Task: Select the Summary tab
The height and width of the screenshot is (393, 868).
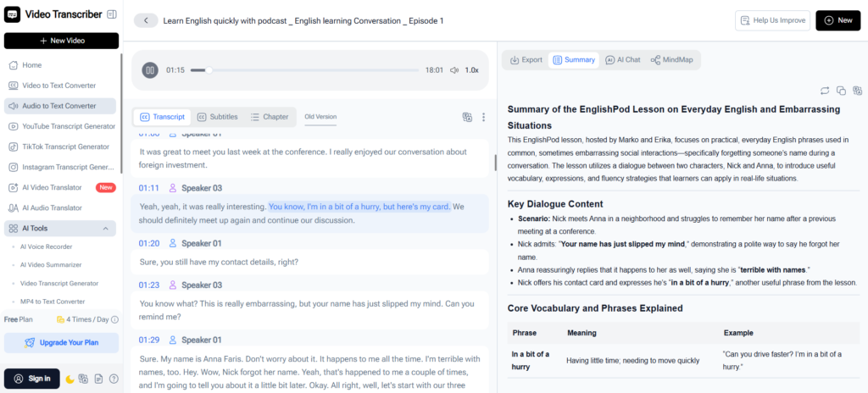Action: (574, 60)
